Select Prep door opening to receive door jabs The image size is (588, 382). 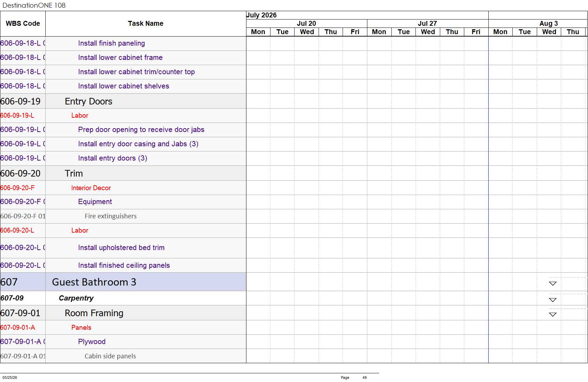(x=141, y=130)
